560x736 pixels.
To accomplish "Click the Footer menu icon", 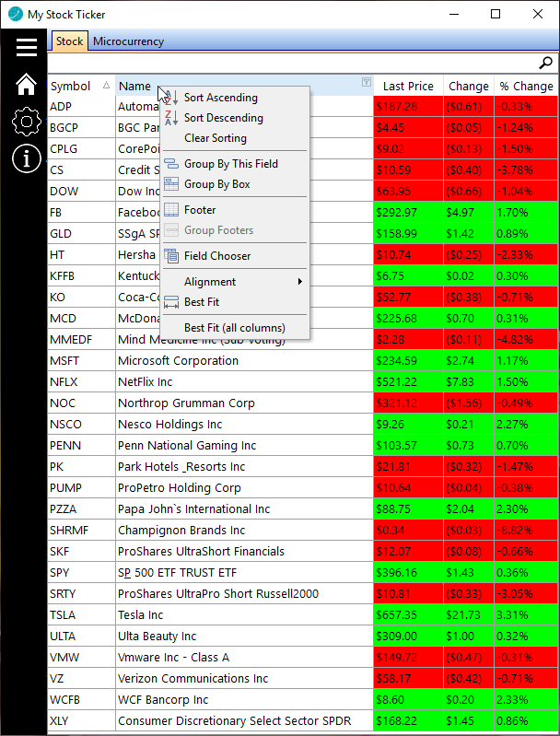I will [171, 210].
